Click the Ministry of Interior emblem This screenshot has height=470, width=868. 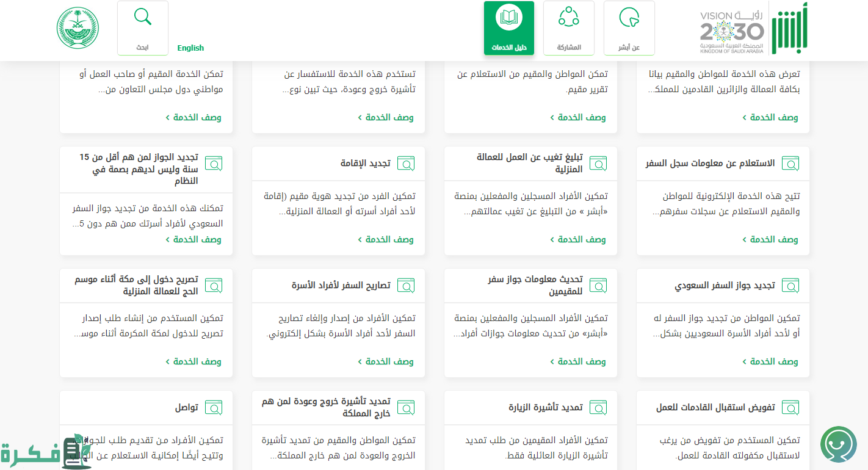click(78, 28)
